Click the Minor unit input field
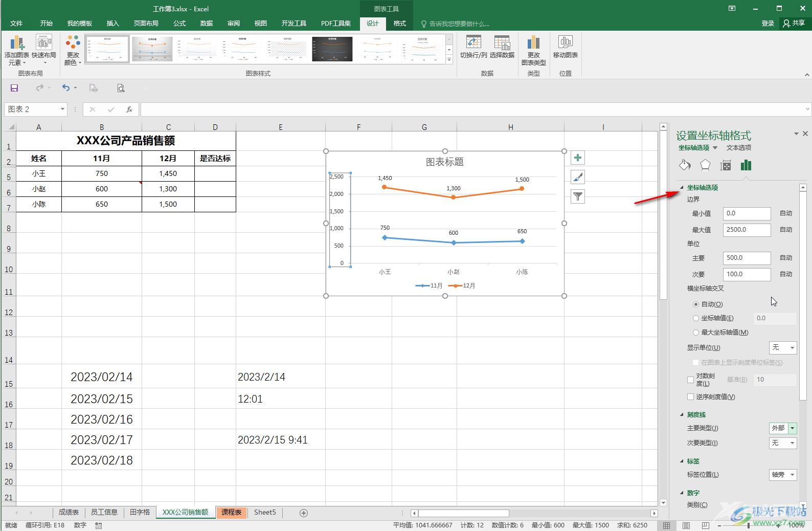The image size is (812, 531). point(747,274)
